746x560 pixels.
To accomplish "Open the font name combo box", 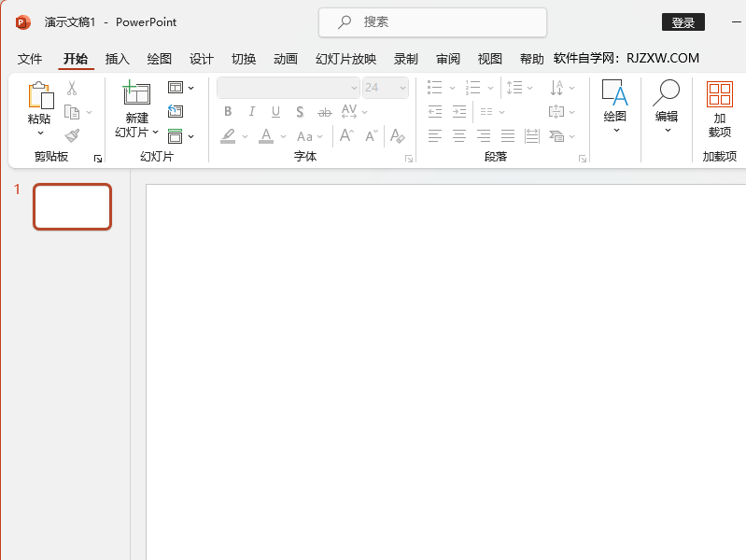I will pos(289,88).
